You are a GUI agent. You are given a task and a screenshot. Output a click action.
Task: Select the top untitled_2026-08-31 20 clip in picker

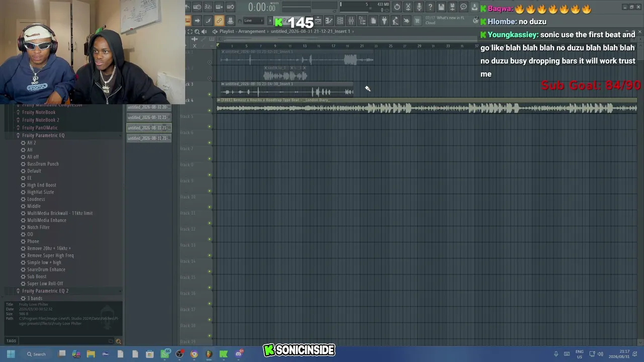click(149, 107)
